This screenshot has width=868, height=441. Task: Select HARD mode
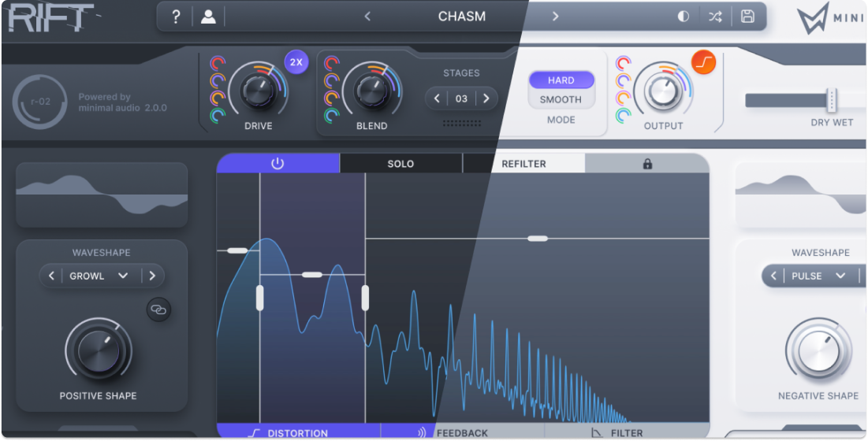pyautogui.click(x=561, y=80)
